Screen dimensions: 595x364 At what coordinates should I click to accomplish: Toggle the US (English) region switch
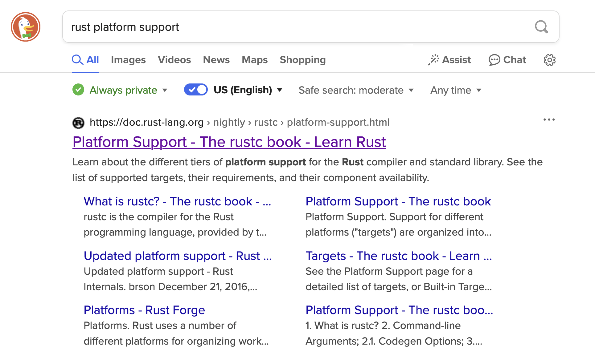coord(196,90)
